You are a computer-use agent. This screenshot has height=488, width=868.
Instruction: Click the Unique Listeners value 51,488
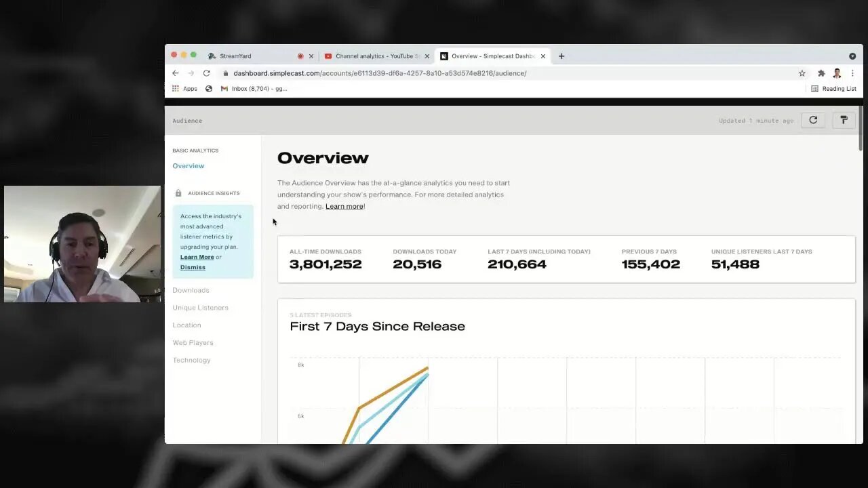pyautogui.click(x=735, y=264)
